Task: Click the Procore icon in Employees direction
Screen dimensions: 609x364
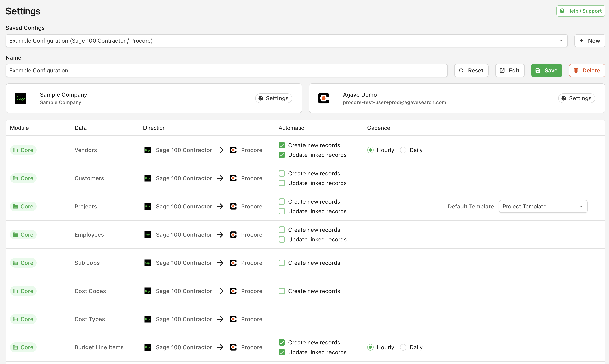Action: (233, 235)
